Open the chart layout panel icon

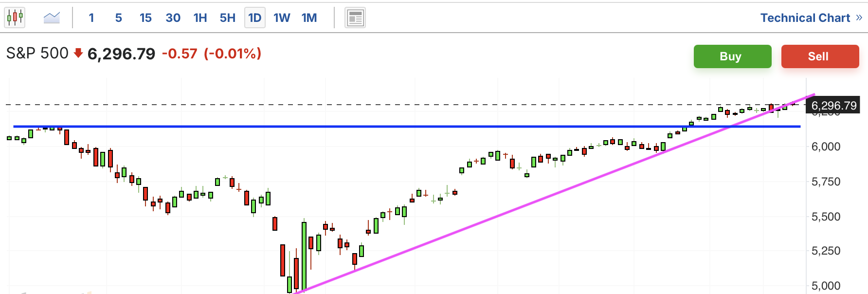point(355,18)
